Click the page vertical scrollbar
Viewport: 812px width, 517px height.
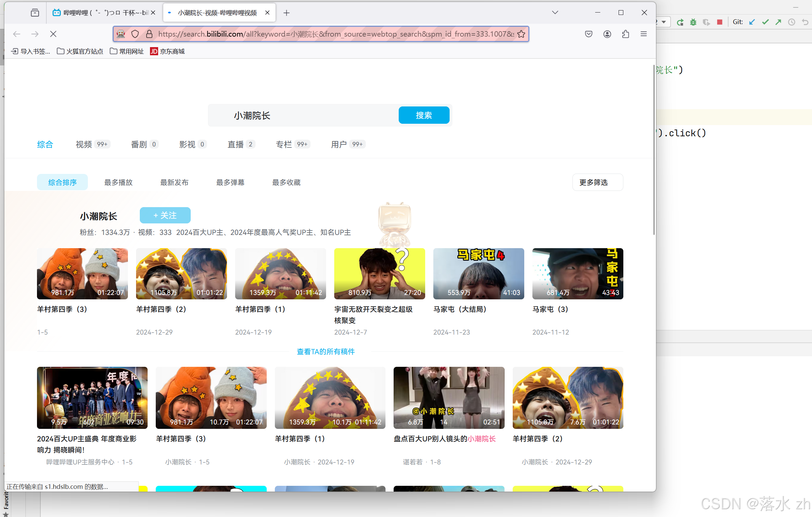click(x=654, y=150)
